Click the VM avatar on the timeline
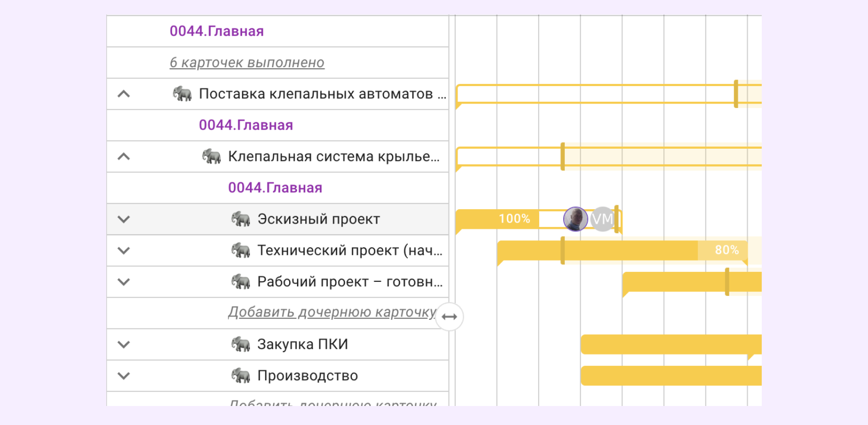The height and width of the screenshot is (425, 868). tap(602, 219)
